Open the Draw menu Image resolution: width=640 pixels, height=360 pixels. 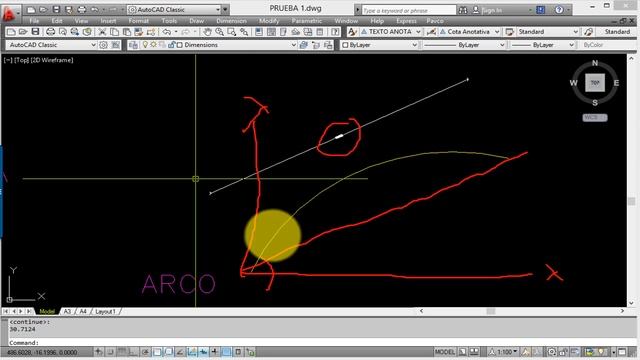[x=196, y=21]
